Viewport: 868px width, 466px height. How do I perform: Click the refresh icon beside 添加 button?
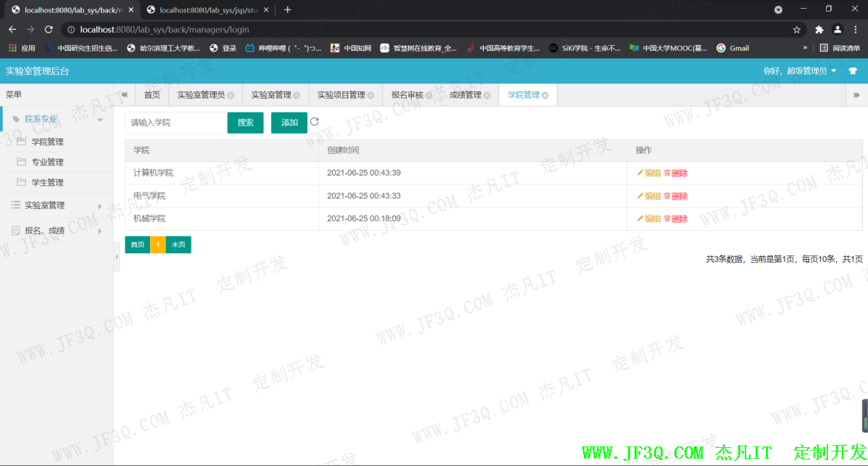pos(315,122)
